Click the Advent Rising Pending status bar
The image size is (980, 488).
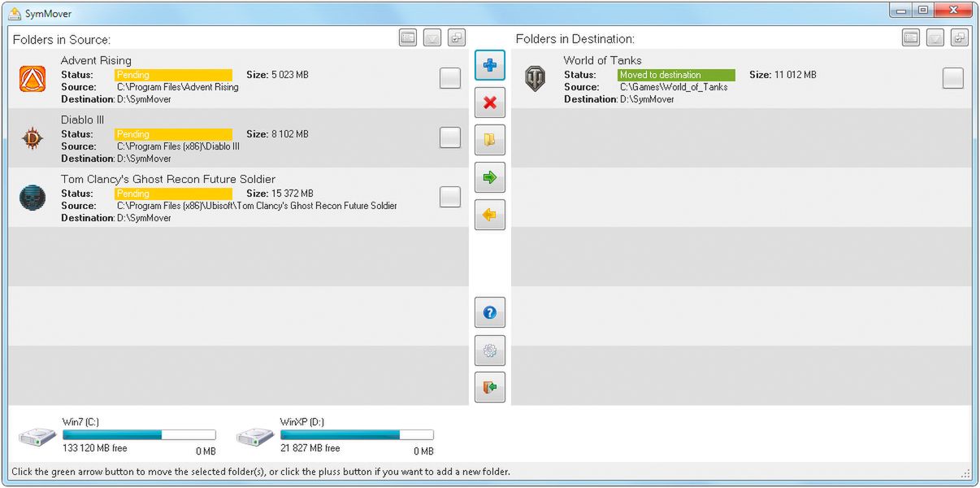(173, 75)
